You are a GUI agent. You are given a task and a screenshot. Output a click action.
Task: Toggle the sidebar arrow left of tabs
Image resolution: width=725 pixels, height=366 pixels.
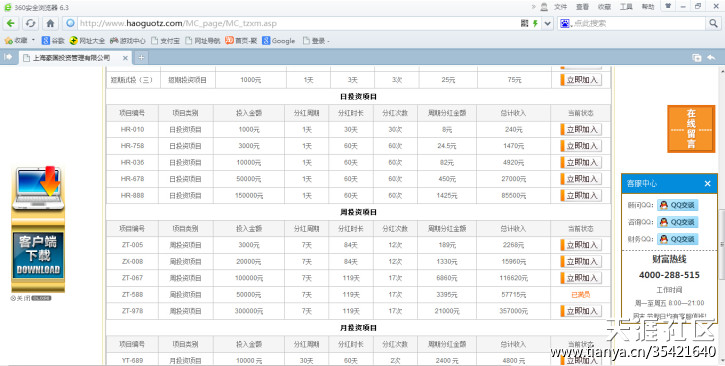click(8, 57)
